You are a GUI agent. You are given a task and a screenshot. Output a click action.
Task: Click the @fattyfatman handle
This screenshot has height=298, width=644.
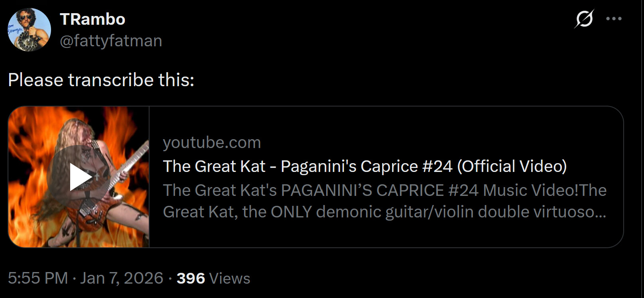click(111, 41)
